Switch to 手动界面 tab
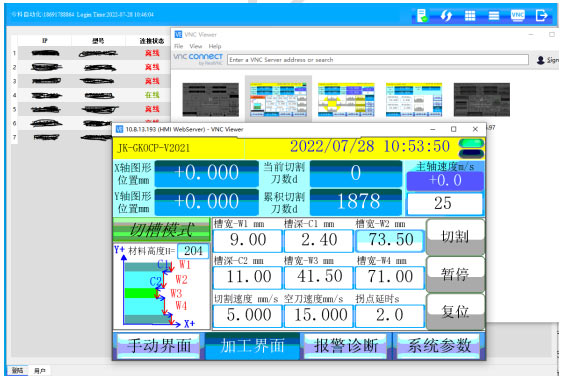This screenshot has width=562, height=380. click(x=159, y=346)
